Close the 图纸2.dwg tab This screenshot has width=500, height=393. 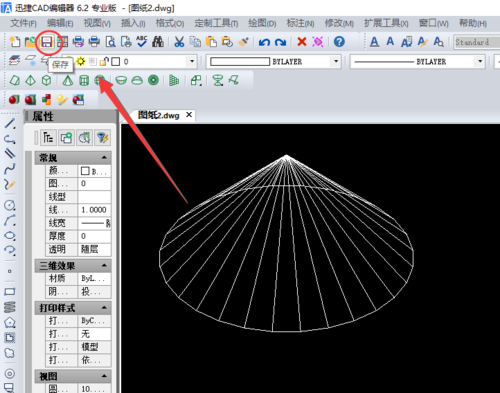189,115
